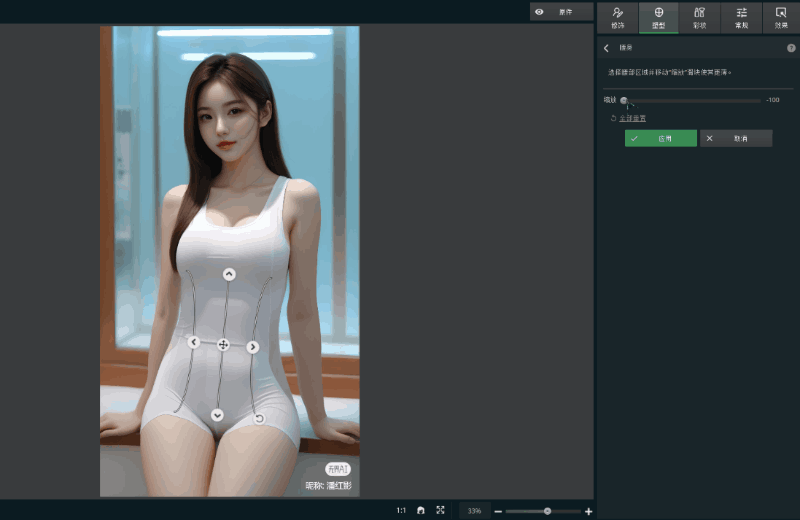Open the Retouch tab with person-brush icon
800x520 pixels.
617,18
